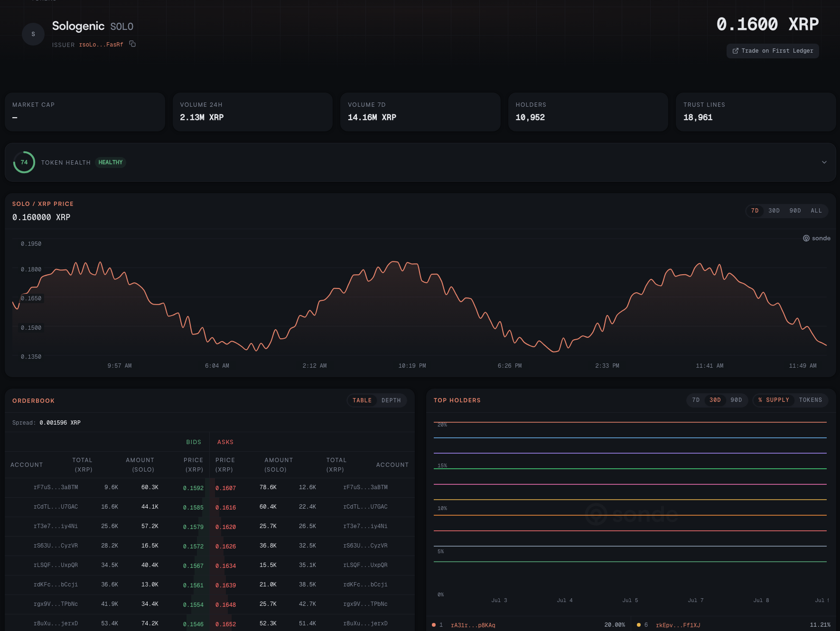Click bid price 0.1554
The width and height of the screenshot is (840, 631).
pos(193,605)
